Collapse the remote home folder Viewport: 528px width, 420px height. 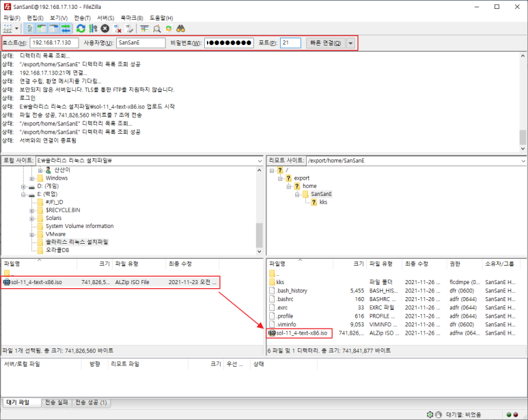[x=288, y=186]
